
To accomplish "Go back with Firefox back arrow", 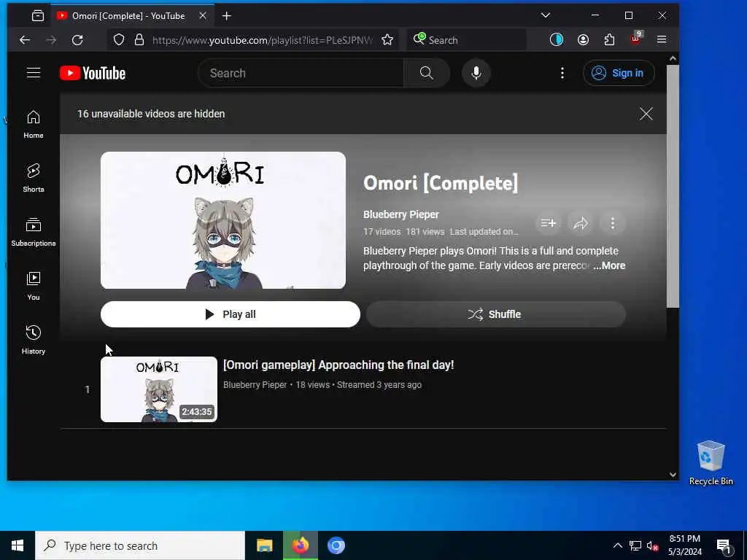I will click(x=25, y=40).
